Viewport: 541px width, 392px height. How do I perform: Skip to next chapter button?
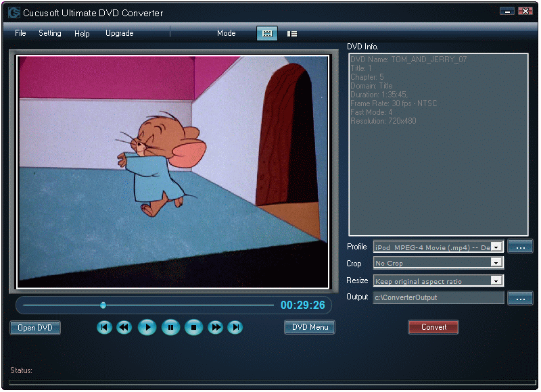pyautogui.click(x=235, y=328)
